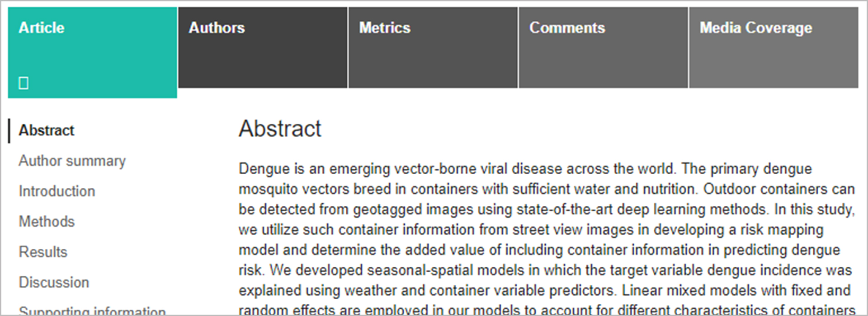Open the Methods section link
The image size is (868, 316).
47,222
